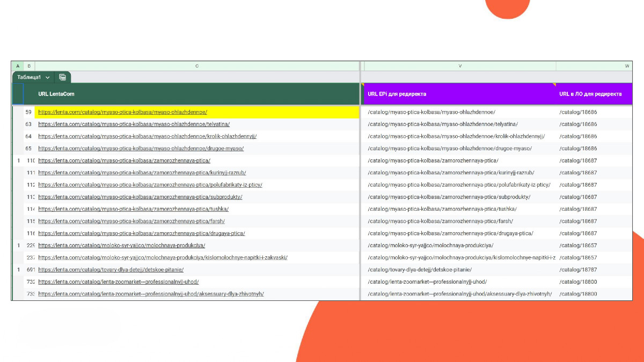Select '/catalog/18800' in the aksessuary-dlya-zhivotnyh row

(594, 294)
